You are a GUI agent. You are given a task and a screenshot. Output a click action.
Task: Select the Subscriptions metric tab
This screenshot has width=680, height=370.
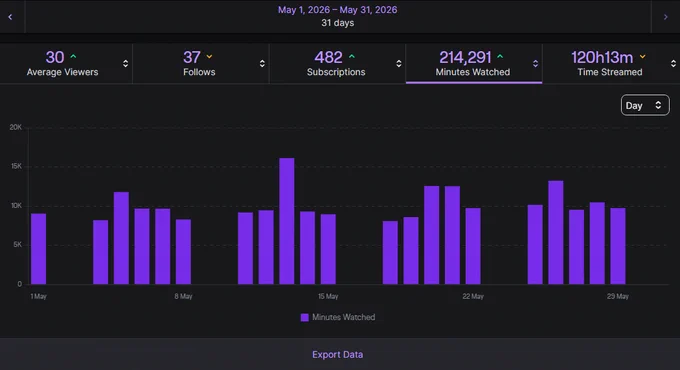pyautogui.click(x=337, y=63)
